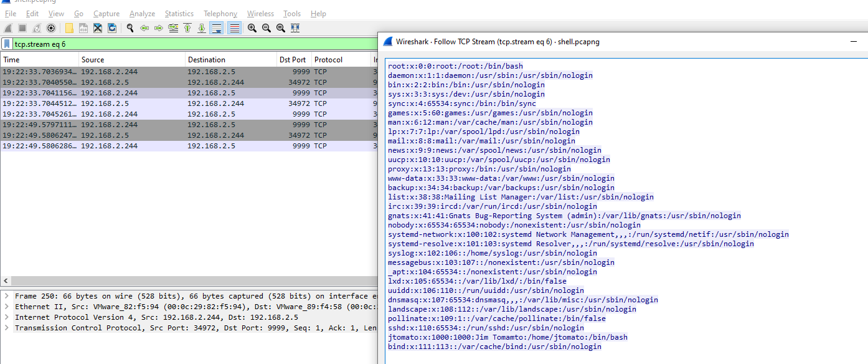Expand Internet Protocol Version 4 details
This screenshot has width=868, height=364.
tap(6, 317)
